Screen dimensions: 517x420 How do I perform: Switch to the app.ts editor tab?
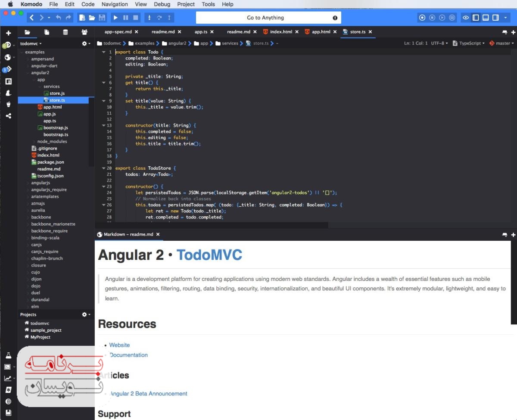point(201,32)
